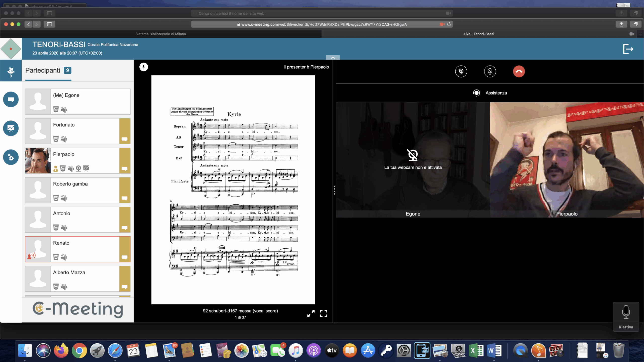This screenshot has height=362, width=644.
Task: Expand the score view with the diagonal arrows
Action: [311, 313]
